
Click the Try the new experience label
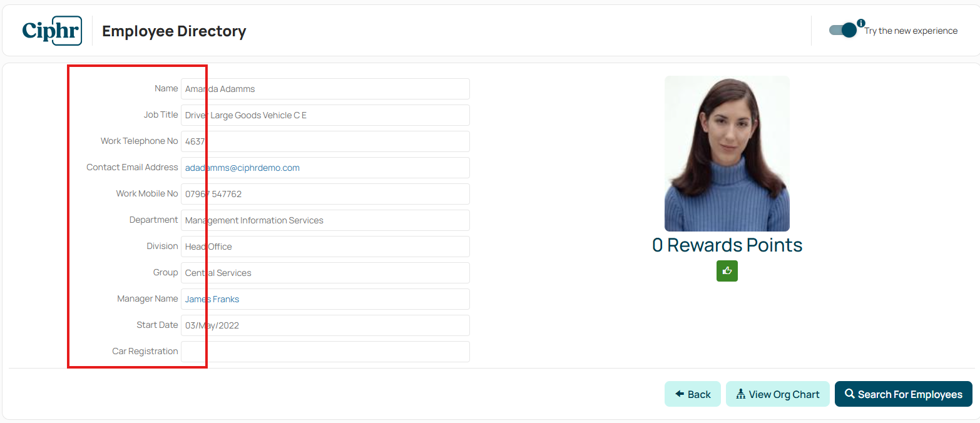(x=911, y=31)
